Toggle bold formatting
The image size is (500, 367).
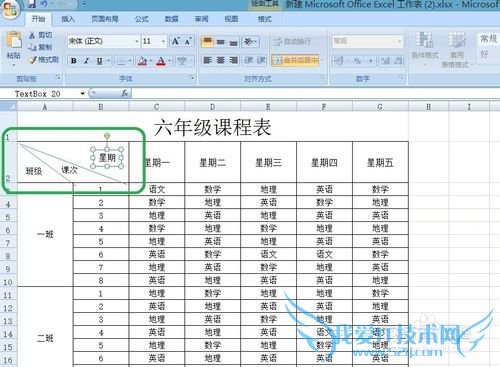click(74, 61)
